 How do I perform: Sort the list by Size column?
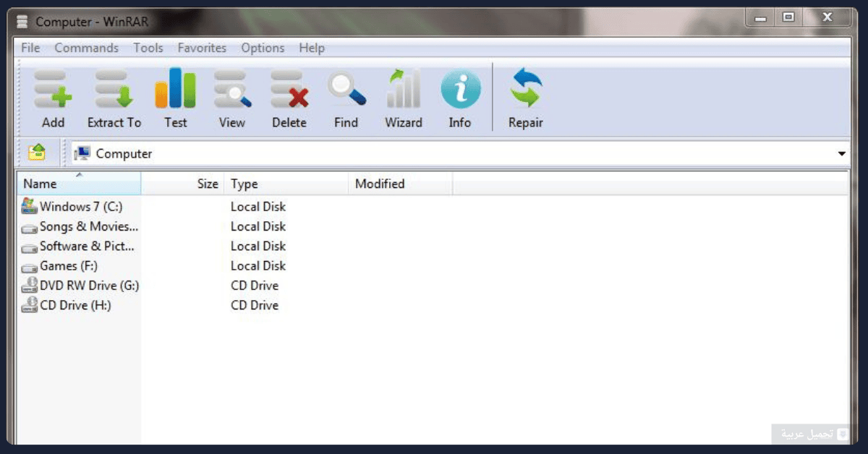coord(182,184)
